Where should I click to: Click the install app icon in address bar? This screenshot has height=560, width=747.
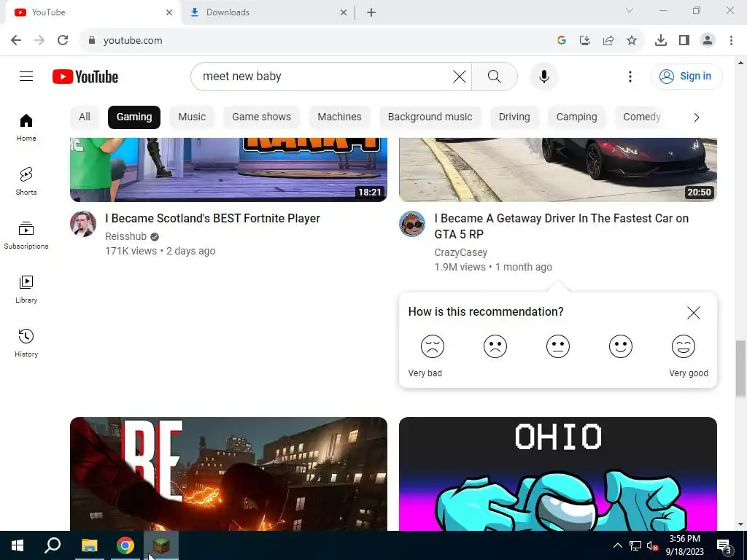[x=584, y=41]
